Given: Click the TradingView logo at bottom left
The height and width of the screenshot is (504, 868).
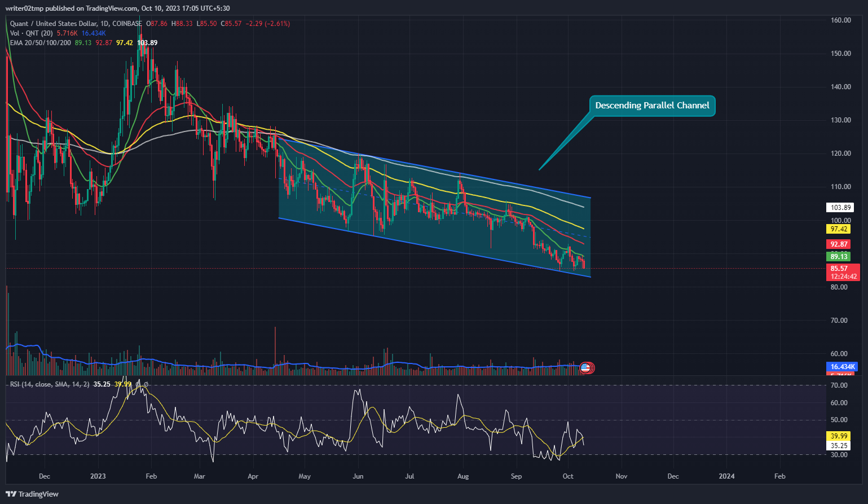Looking at the screenshot, I should point(32,494).
